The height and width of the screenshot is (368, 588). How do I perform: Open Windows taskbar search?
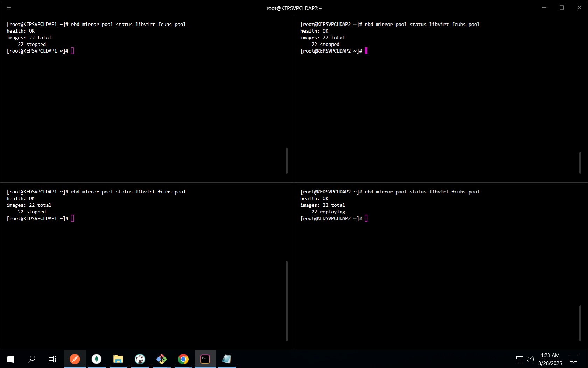pos(31,359)
